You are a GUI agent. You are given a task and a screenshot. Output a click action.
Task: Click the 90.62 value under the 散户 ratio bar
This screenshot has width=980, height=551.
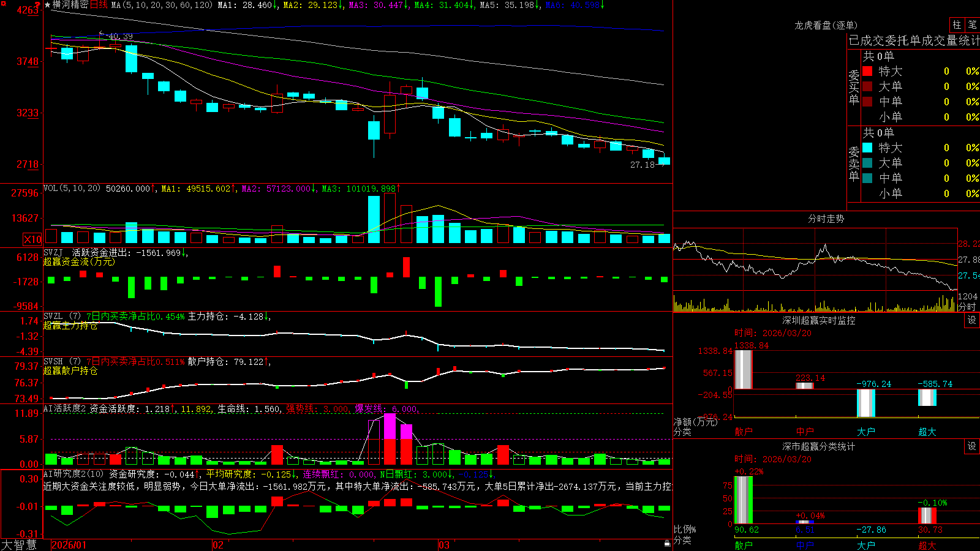(747, 530)
